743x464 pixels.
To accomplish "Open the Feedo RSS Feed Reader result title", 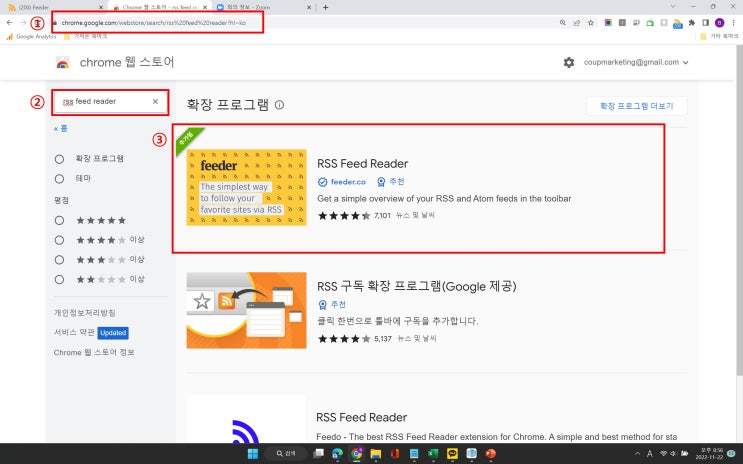I will tap(362, 418).
